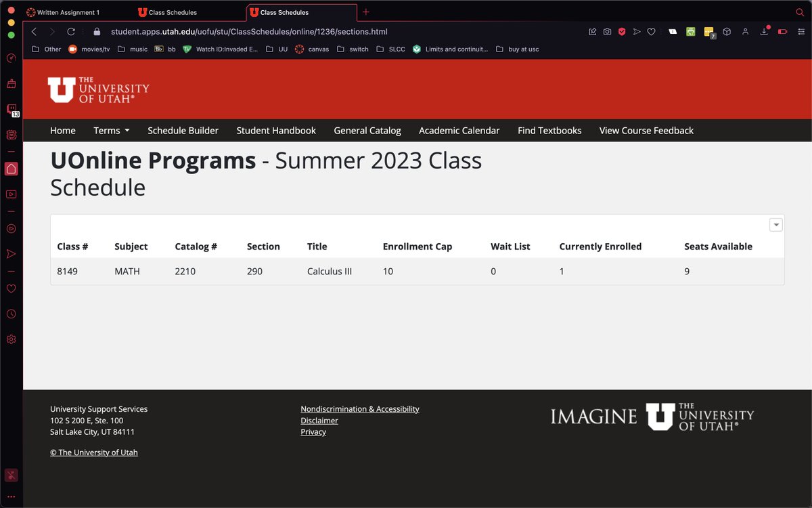Click the University of Utah header logo

[x=98, y=89]
